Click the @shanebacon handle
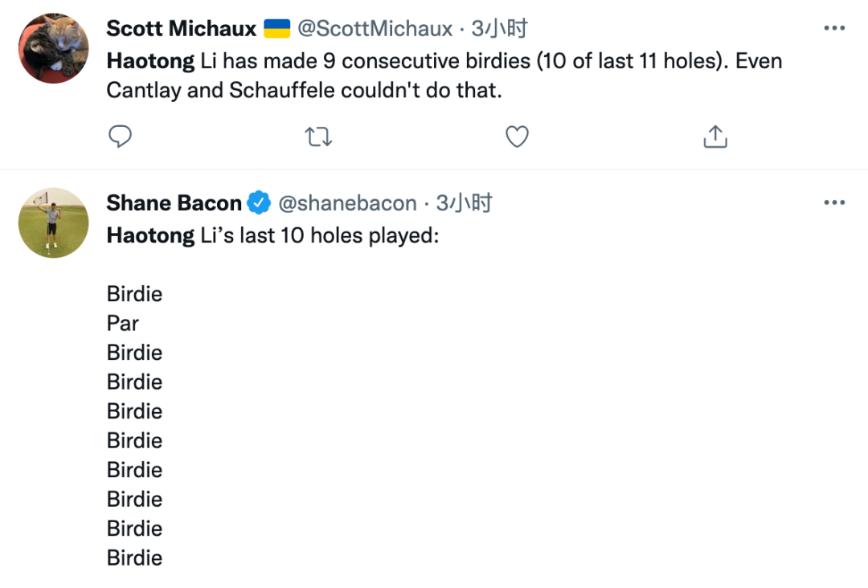The image size is (868, 588). 347,204
